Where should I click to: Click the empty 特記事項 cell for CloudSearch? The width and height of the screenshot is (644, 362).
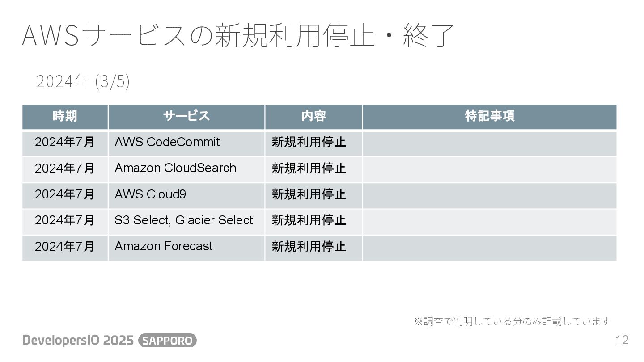pyautogui.click(x=490, y=169)
